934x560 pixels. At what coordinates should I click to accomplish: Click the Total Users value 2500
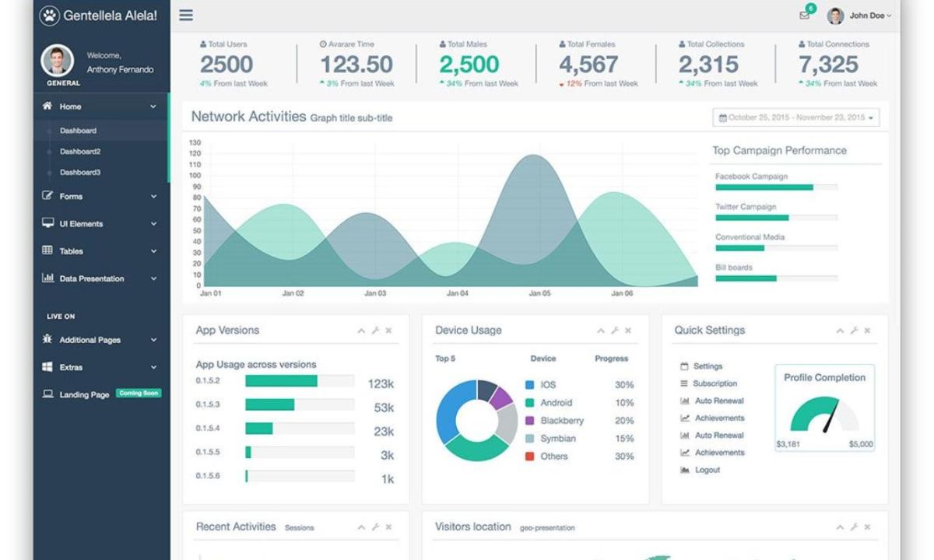click(226, 64)
